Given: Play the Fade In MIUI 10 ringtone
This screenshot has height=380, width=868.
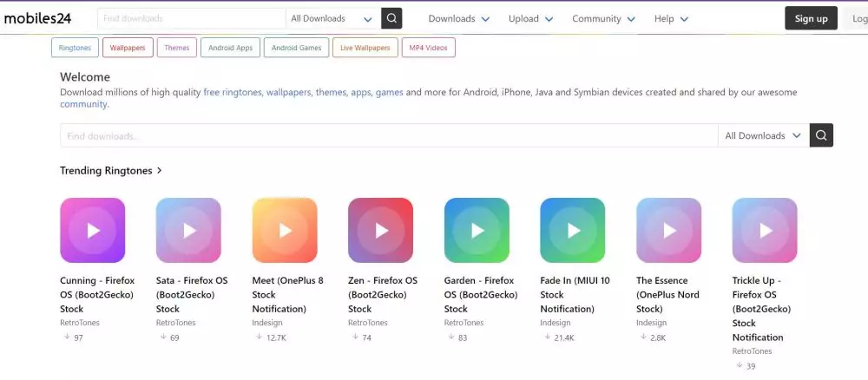Looking at the screenshot, I should (572, 230).
